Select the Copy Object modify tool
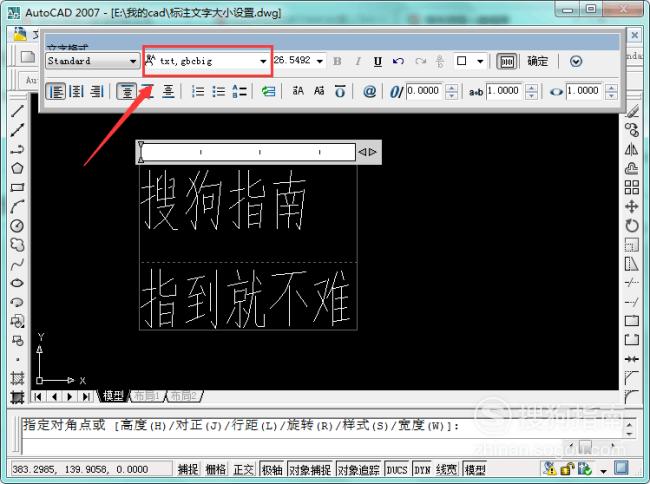This screenshot has height=484, width=650. pyautogui.click(x=631, y=130)
